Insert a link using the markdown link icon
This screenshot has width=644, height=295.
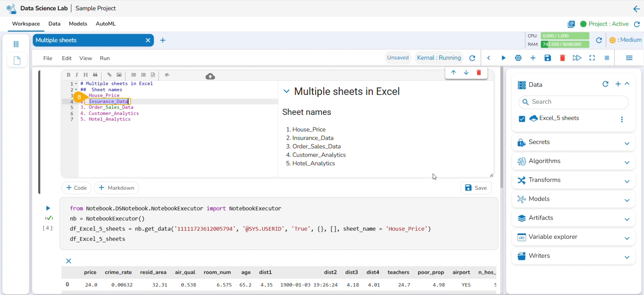[x=109, y=75]
